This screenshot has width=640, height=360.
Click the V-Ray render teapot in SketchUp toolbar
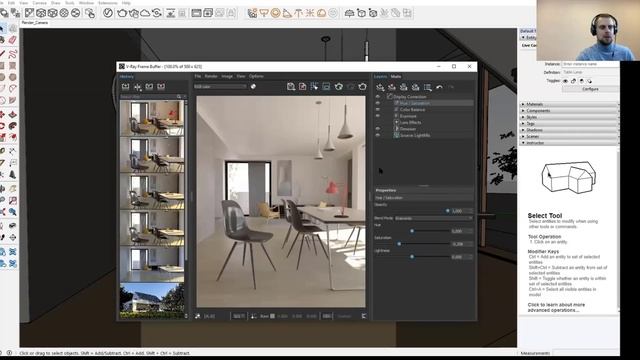point(122,13)
